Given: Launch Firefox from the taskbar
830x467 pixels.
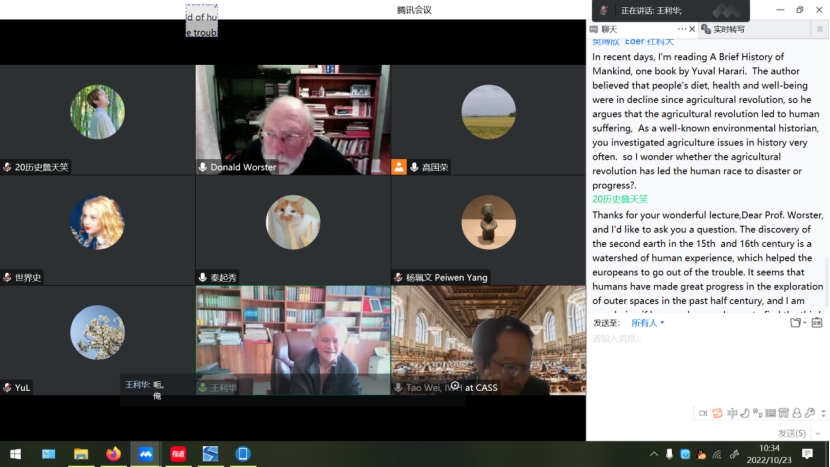Looking at the screenshot, I should 113,454.
